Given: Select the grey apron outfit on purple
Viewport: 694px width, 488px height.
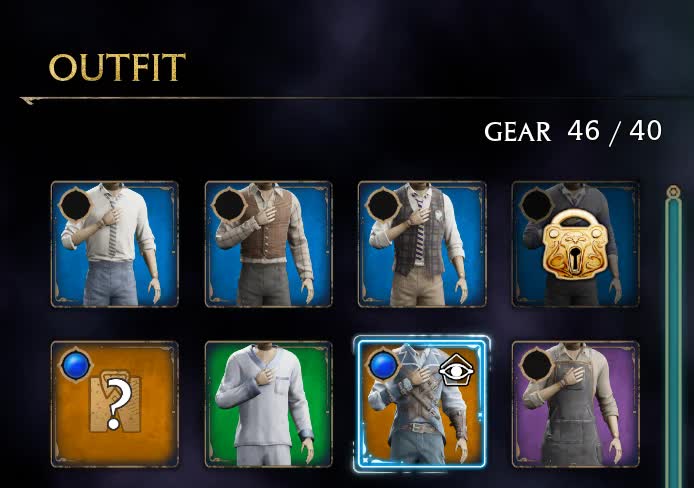Looking at the screenshot, I should click(x=576, y=404).
